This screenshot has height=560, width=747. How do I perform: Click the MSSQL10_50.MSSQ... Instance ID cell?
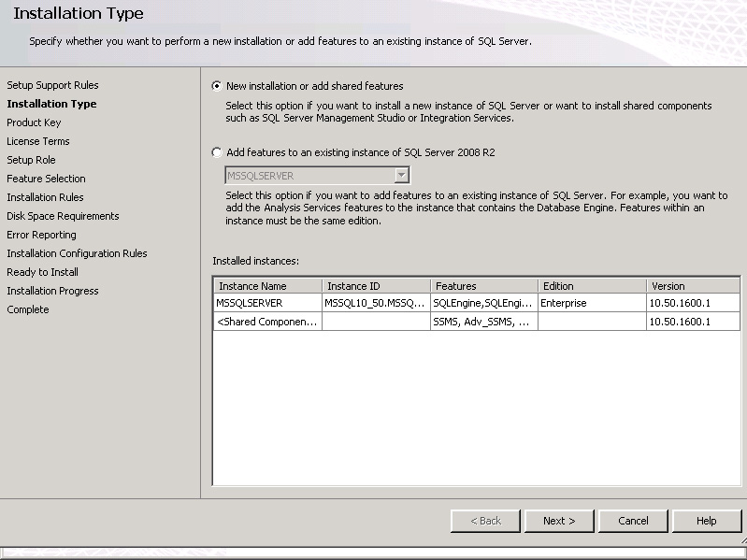click(x=377, y=303)
